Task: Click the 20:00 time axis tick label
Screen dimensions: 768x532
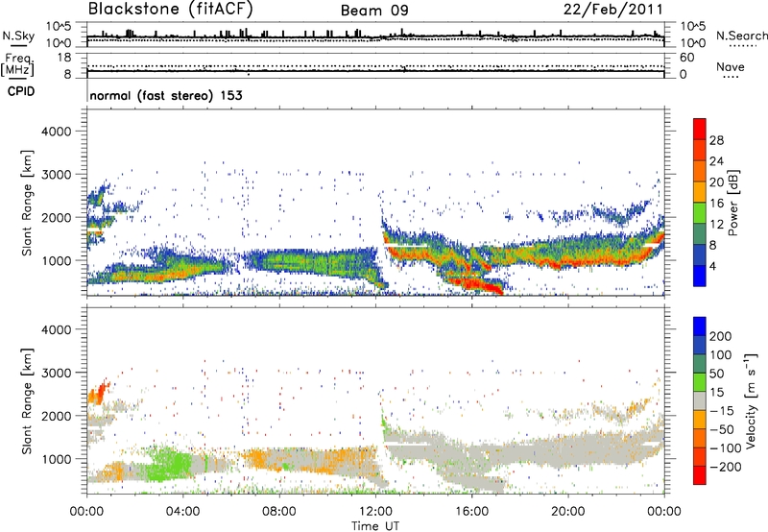Action: pos(568,512)
